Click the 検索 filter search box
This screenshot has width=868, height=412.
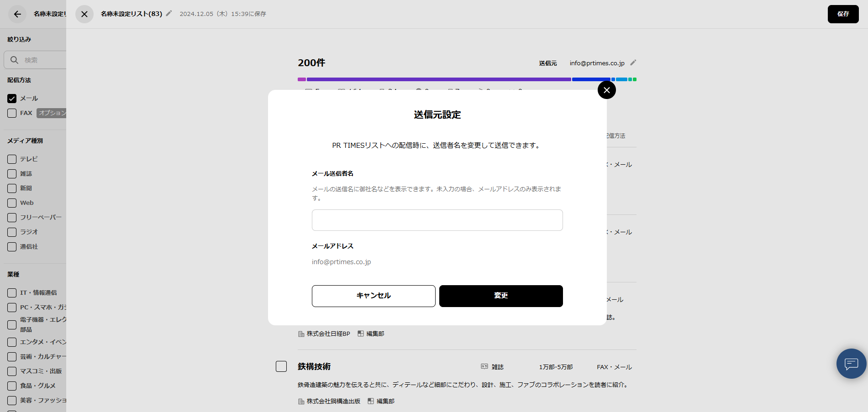pos(35,60)
